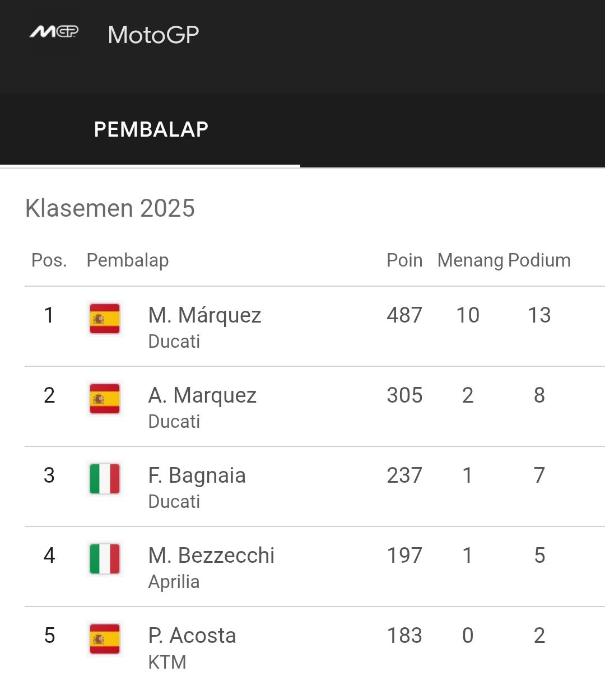Select the PEMBALAP tab

[151, 129]
